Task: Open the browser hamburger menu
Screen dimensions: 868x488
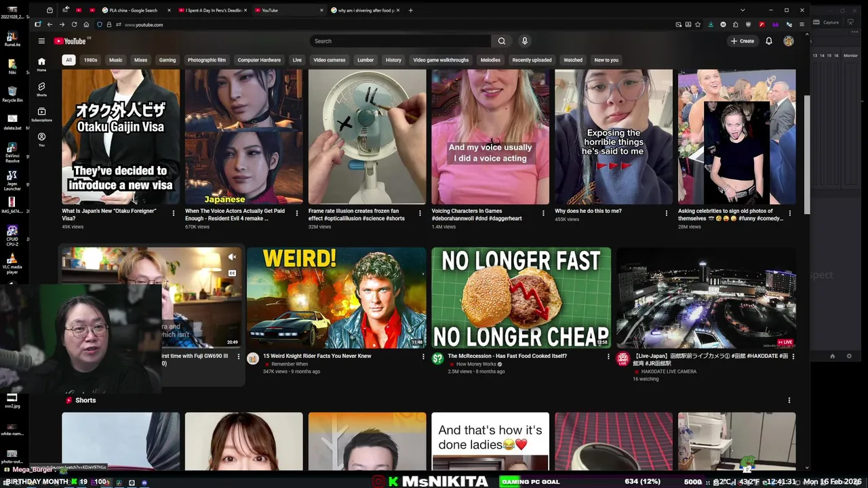Action: tap(802, 24)
